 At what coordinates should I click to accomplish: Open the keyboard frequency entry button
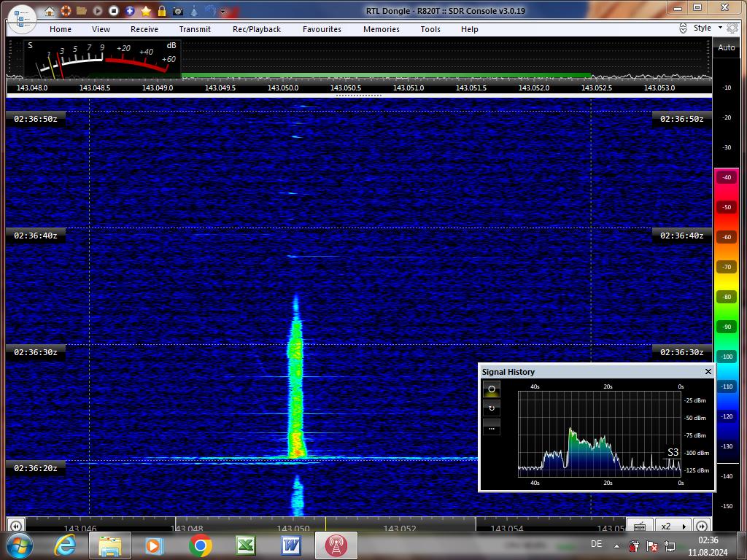[640, 526]
